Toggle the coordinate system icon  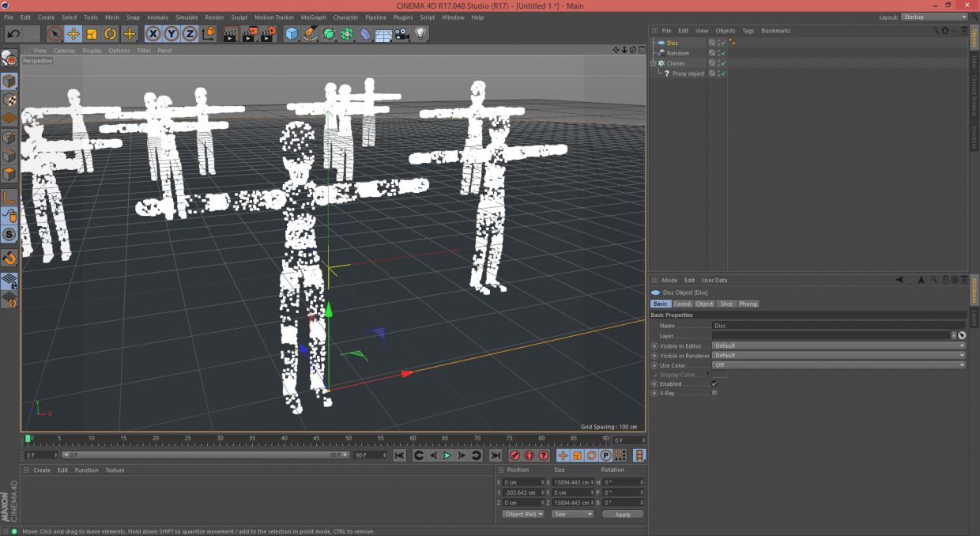click(x=209, y=34)
